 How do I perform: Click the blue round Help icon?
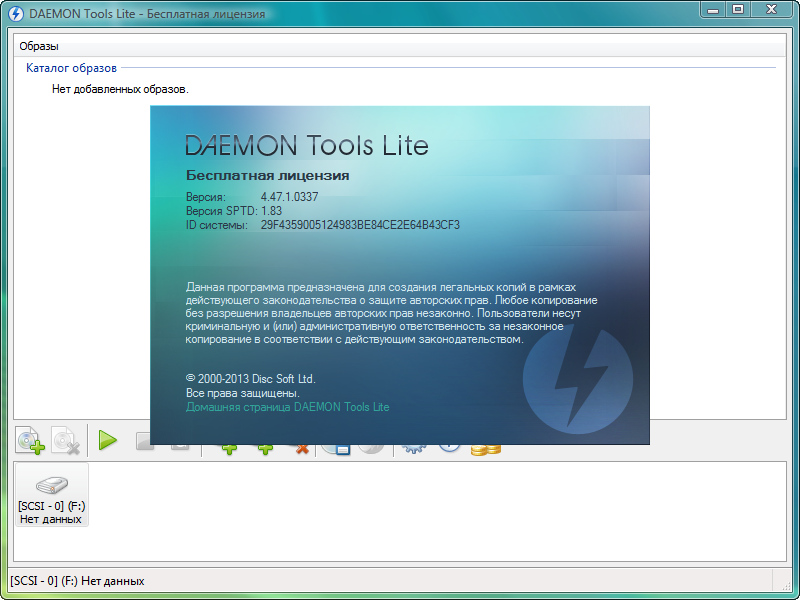tap(449, 449)
